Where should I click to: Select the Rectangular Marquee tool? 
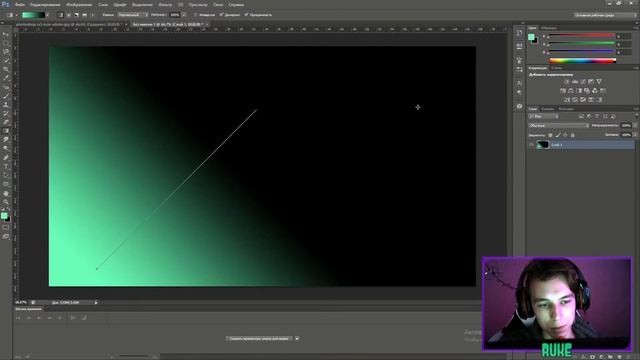6,43
